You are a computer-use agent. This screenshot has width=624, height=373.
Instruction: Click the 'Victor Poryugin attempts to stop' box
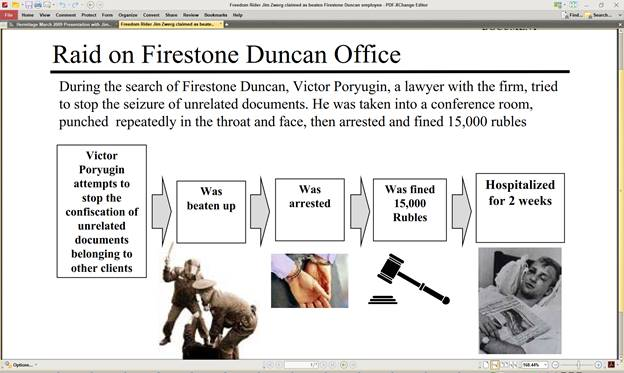tap(101, 211)
